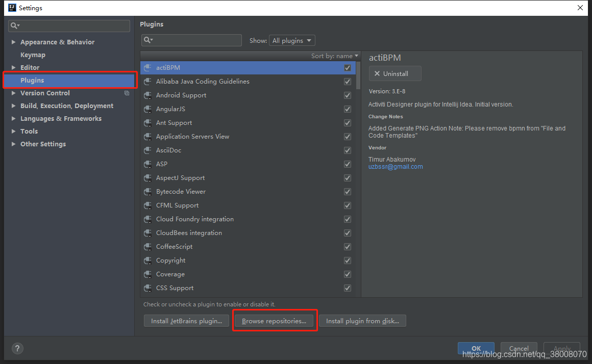The width and height of the screenshot is (592, 364).
Task: Open the Show All plugins dropdown
Action: pos(292,40)
